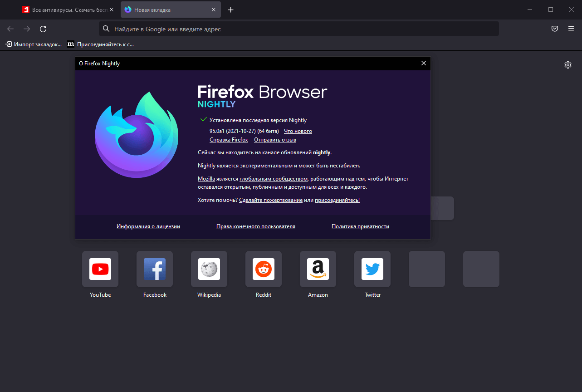
Task: Select the 'Новая вкладка' tab
Action: click(171, 10)
